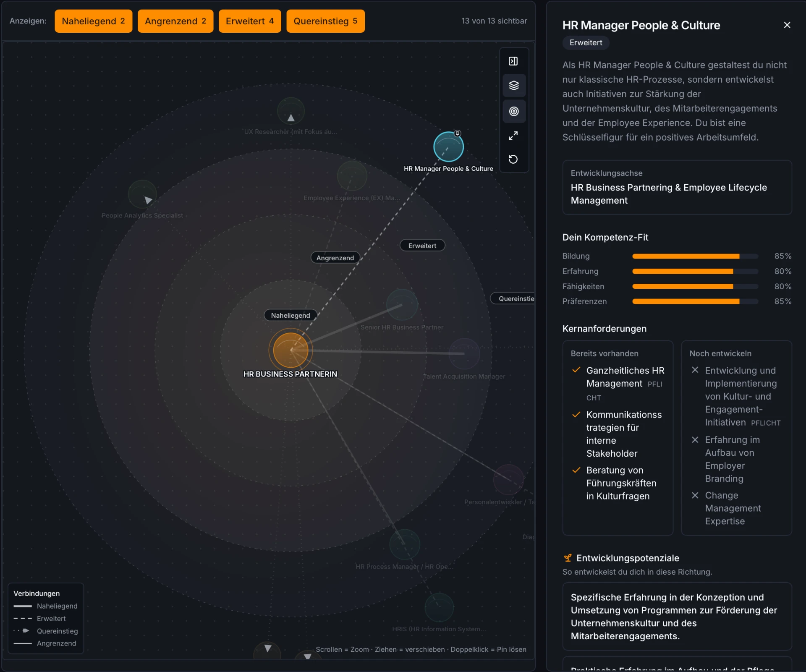The image size is (806, 672).
Task: Toggle the Quereinstieg 5 filter
Action: 325,21
